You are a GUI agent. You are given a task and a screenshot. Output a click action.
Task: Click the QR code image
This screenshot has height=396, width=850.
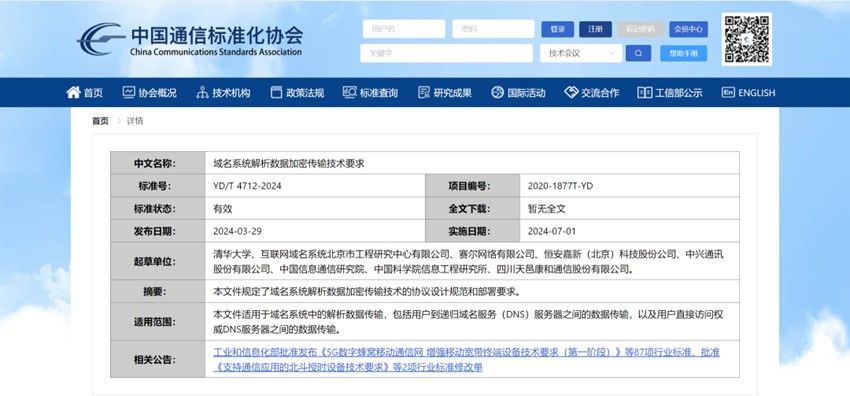tap(746, 39)
